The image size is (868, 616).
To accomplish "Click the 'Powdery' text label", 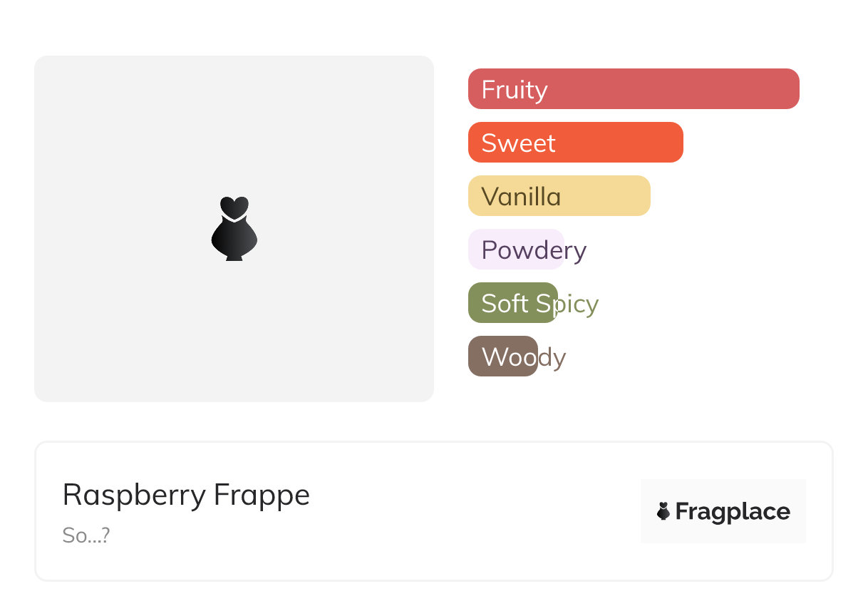I will click(x=534, y=250).
